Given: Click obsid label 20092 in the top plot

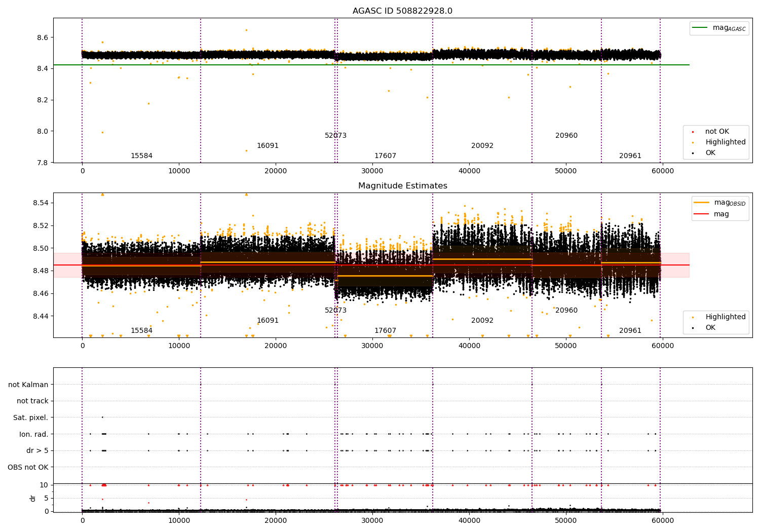Looking at the screenshot, I should (482, 146).
